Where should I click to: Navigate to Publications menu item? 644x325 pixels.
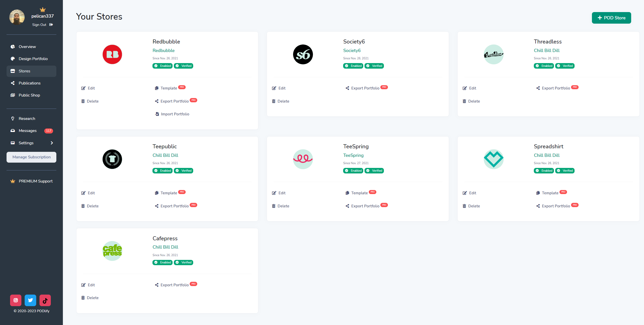29,82
